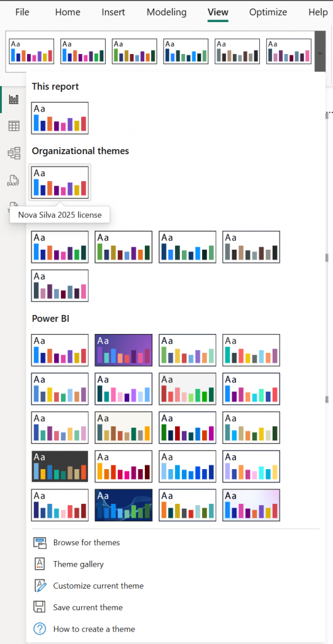Click the Customize current theme pencil icon
The height and width of the screenshot is (644, 333).
(40, 586)
